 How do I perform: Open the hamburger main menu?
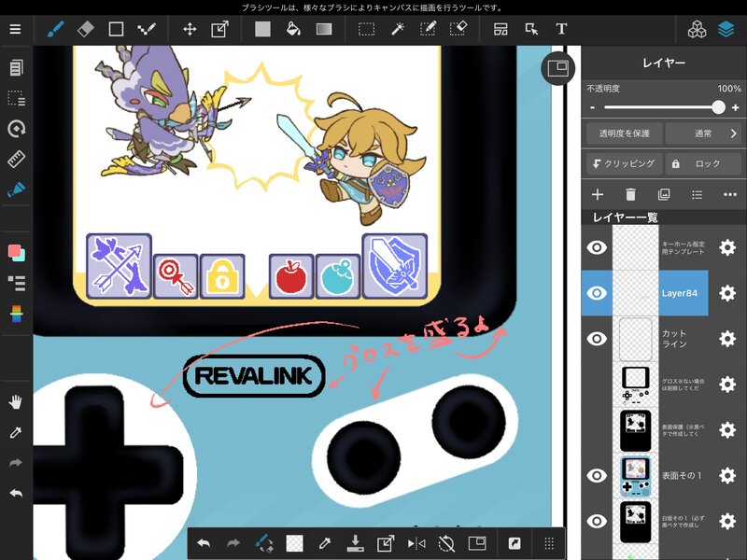(15, 29)
